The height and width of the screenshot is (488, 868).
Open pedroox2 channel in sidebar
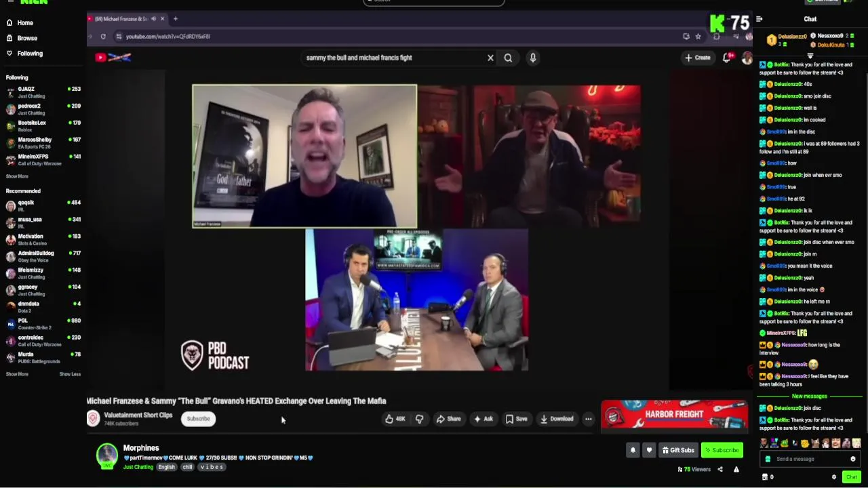(x=43, y=109)
